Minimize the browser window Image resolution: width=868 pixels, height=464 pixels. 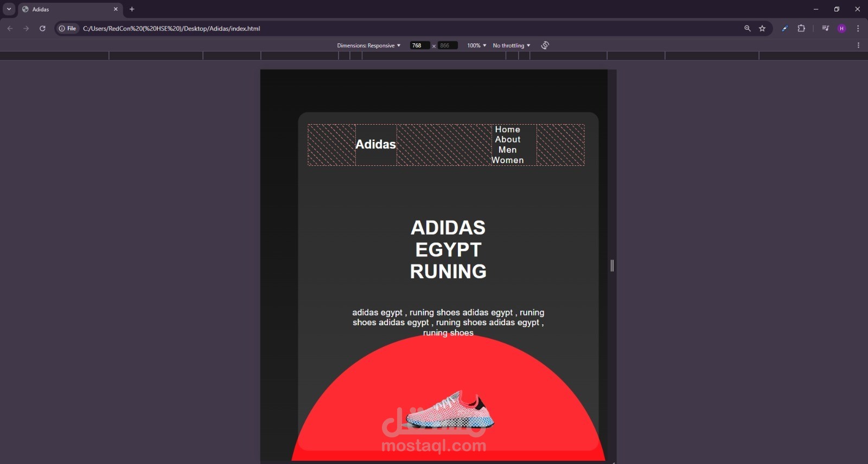pyautogui.click(x=816, y=9)
